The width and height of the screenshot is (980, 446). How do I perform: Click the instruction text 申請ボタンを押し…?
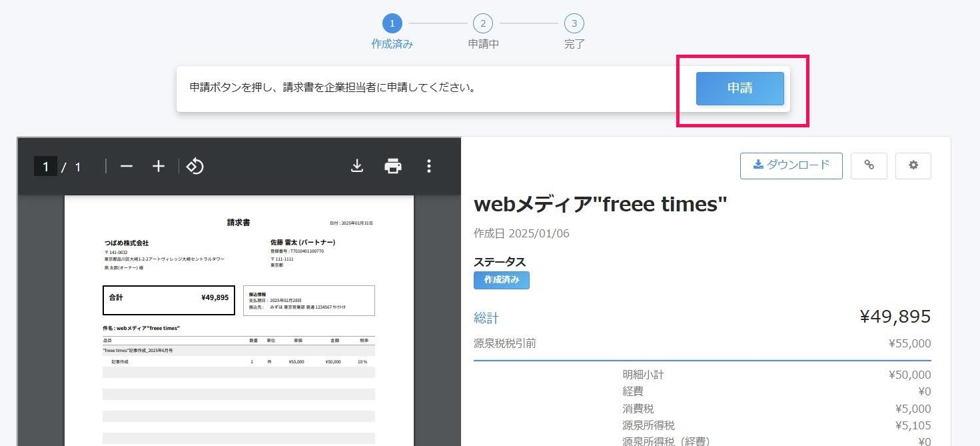pyautogui.click(x=333, y=87)
